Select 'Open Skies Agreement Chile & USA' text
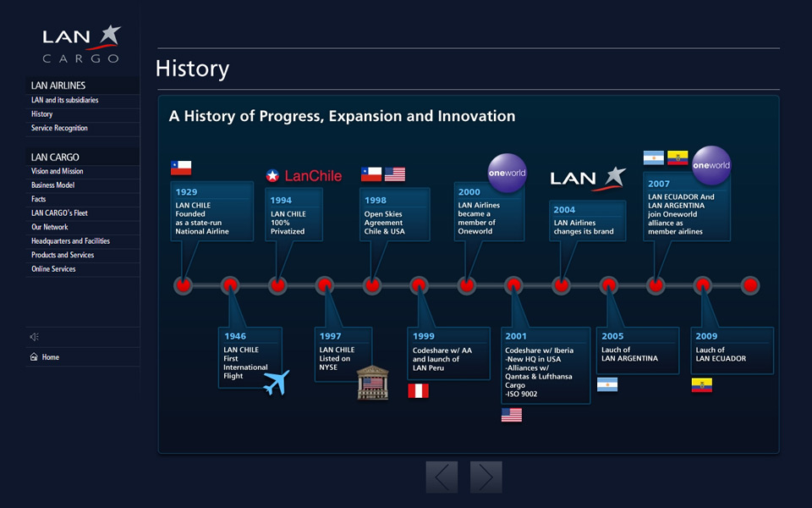 pyautogui.click(x=384, y=223)
